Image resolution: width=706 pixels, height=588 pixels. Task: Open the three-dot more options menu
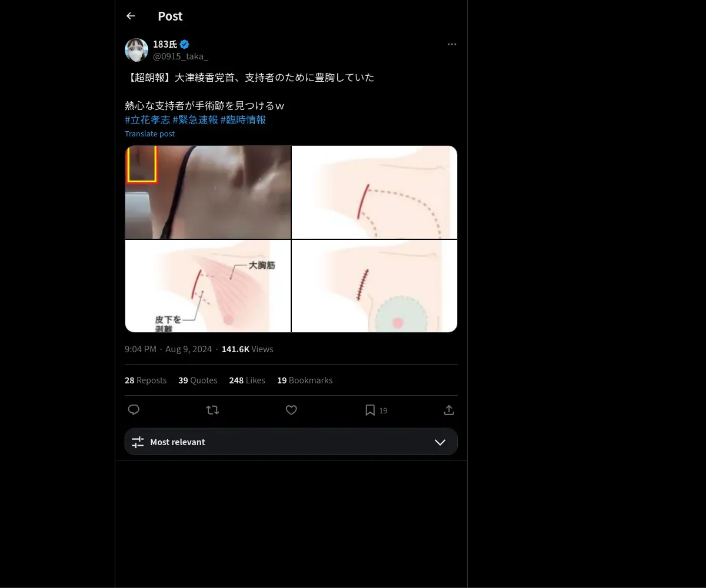coord(452,44)
